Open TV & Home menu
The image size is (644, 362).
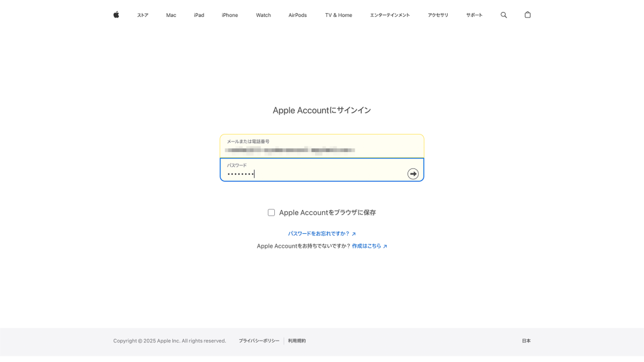pyautogui.click(x=338, y=15)
